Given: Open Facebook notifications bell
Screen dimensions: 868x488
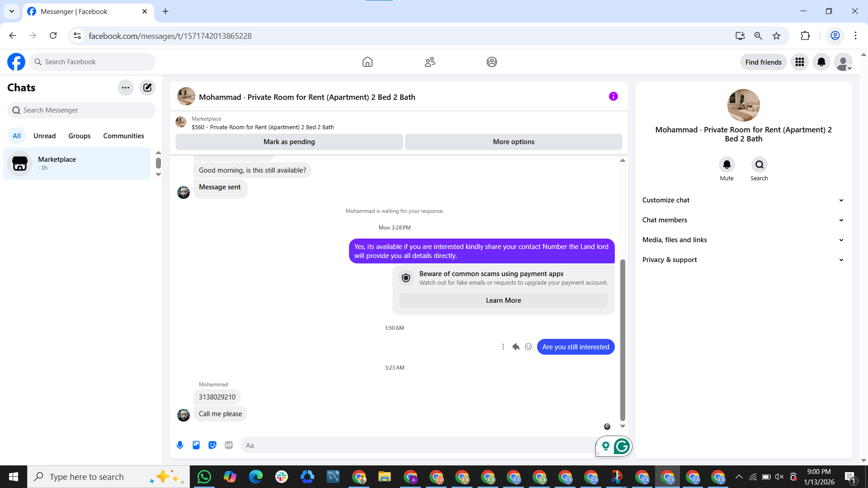Looking at the screenshot, I should pos(821,62).
